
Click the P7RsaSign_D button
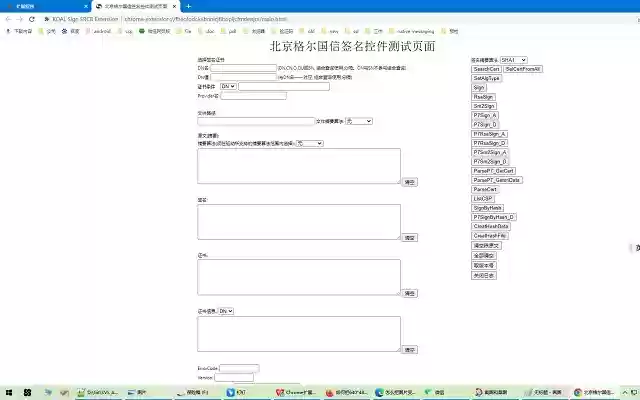(489, 143)
